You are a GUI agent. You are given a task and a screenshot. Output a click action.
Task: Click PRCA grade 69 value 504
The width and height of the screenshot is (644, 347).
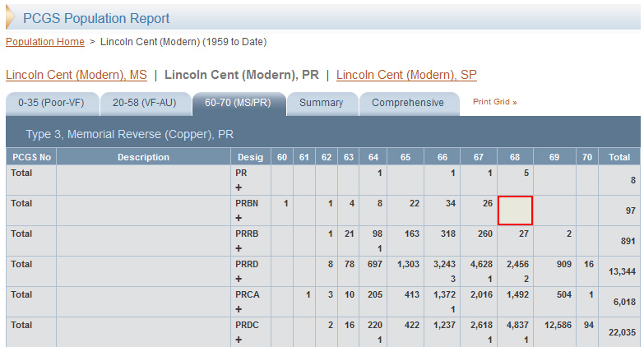[x=564, y=294]
